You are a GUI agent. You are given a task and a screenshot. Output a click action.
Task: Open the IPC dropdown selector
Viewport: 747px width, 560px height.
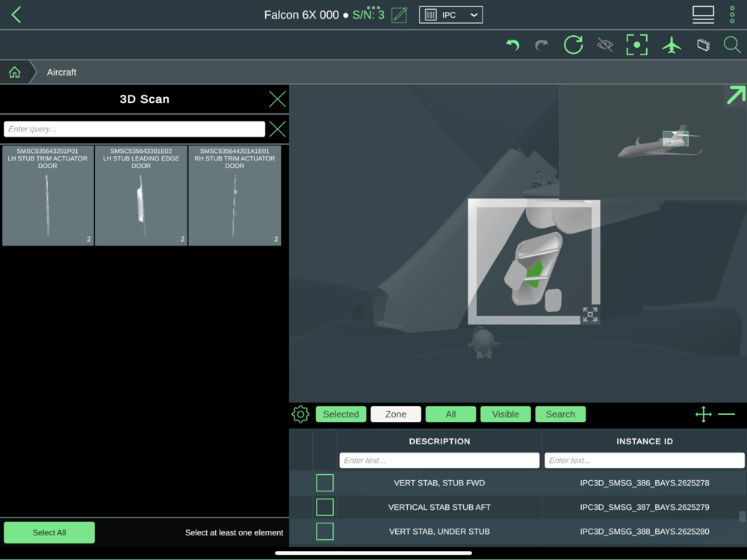click(x=450, y=15)
